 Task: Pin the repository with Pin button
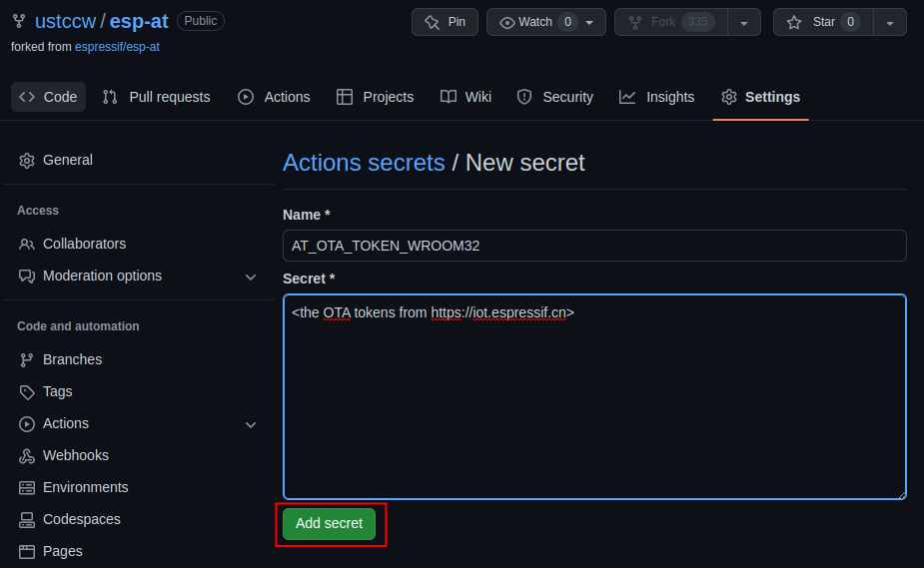[445, 22]
